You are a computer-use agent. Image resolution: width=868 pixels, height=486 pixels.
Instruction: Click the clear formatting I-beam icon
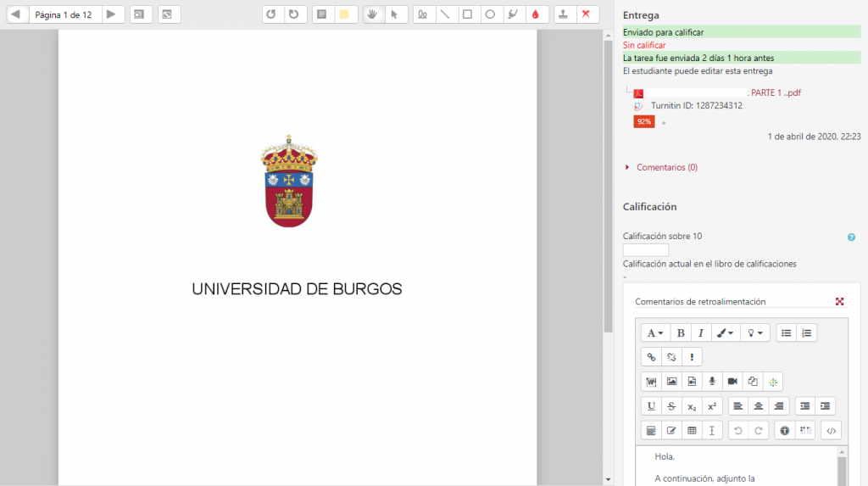click(x=712, y=431)
